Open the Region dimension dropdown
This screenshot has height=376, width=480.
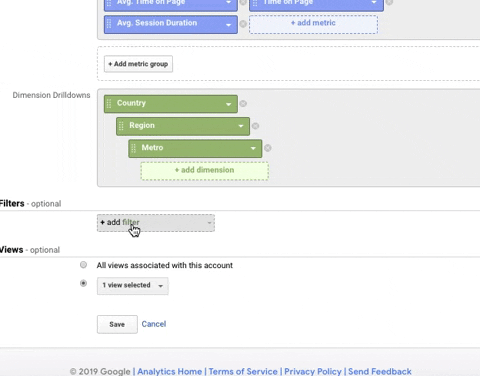click(241, 126)
